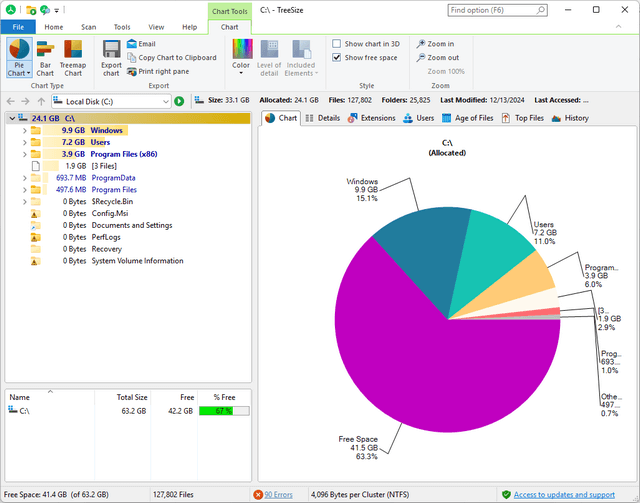Uncheck the Show free space checkbox
The width and height of the screenshot is (640, 503).
coord(337,58)
